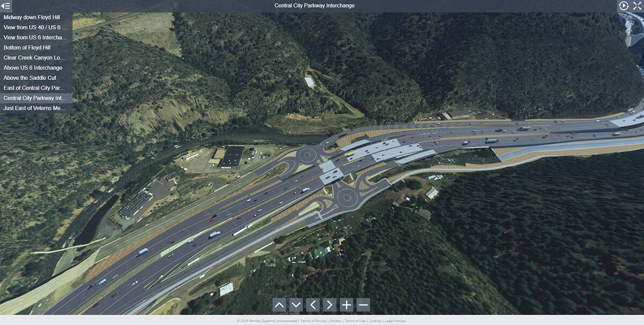Screen dimensions: 644x325
Task: Start the auto-play tour icon
Action: (624, 6)
